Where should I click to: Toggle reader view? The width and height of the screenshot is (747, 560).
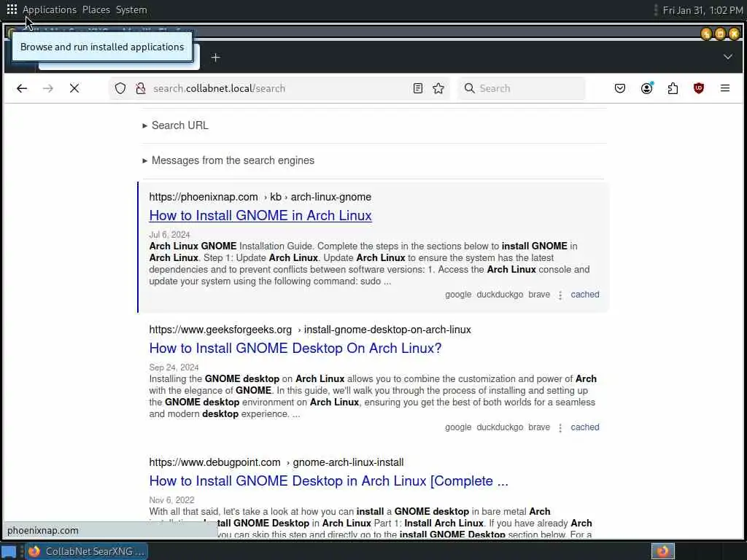(418, 88)
